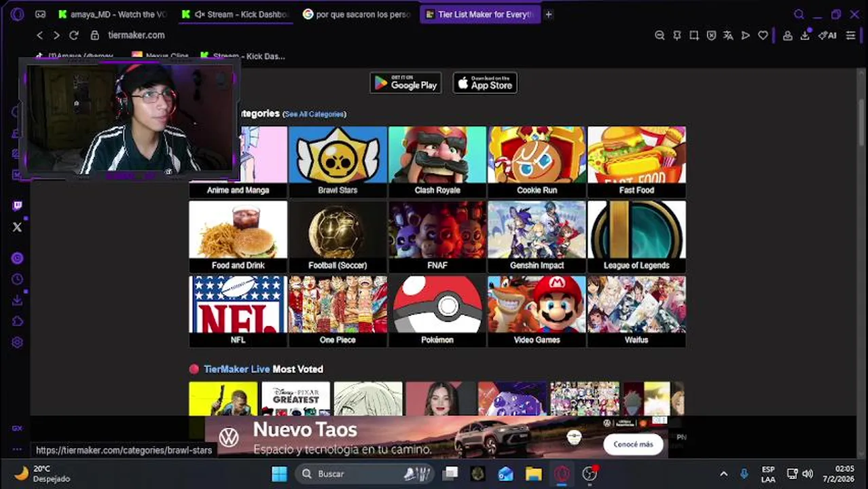Open the ad blocker shield icon
868x489 pixels.
pyautogui.click(x=711, y=35)
